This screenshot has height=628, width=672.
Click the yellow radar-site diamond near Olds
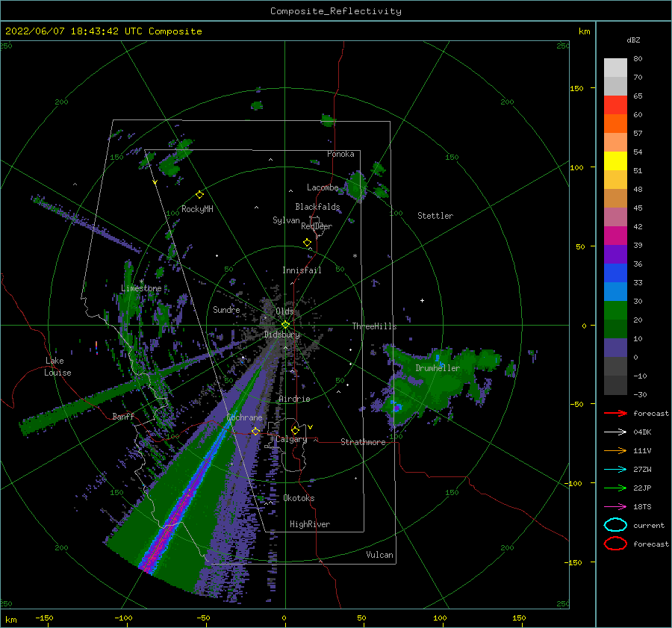(x=285, y=325)
